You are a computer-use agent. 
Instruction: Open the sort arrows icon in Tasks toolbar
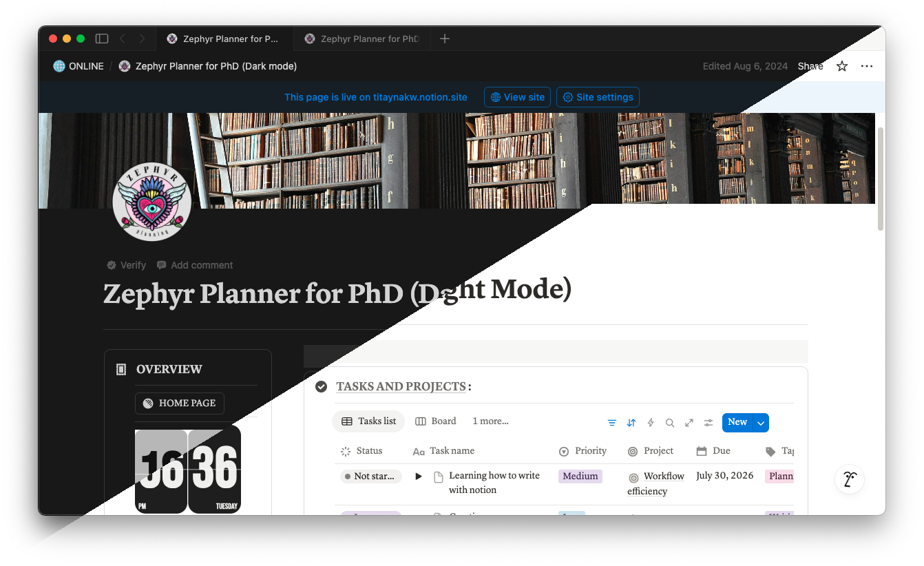(x=631, y=423)
